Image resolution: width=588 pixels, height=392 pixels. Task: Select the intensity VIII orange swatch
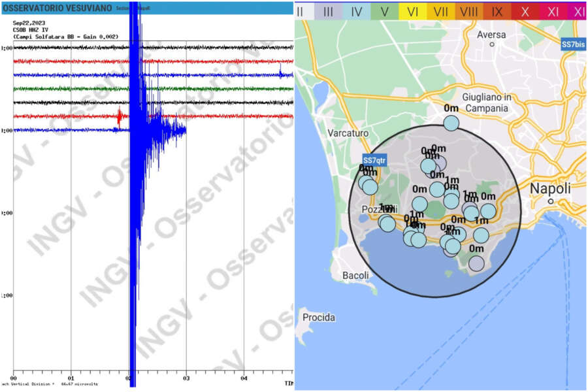(x=468, y=11)
